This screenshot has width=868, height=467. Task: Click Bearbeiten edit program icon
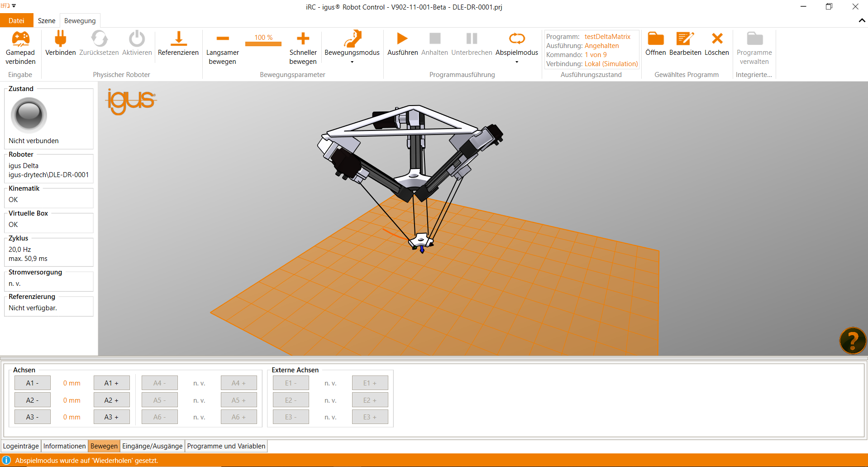(x=685, y=39)
